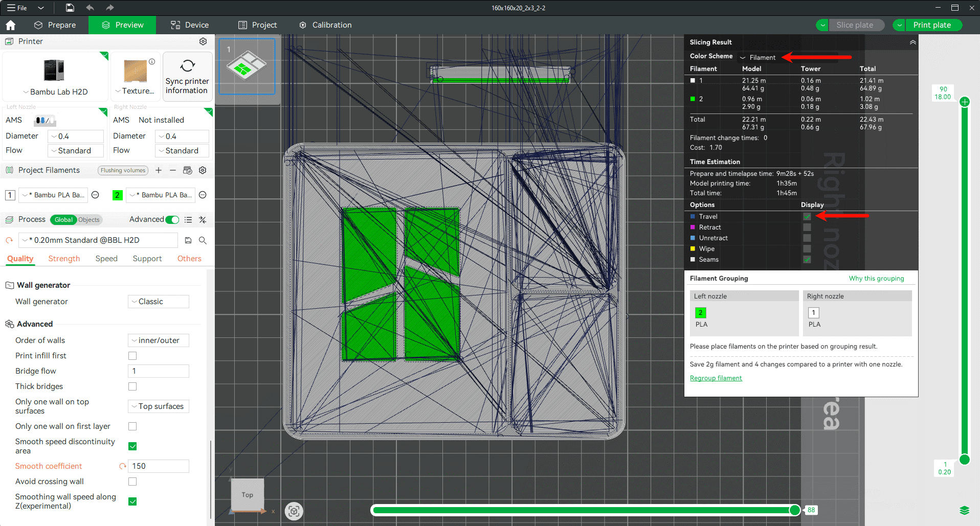Enable Print infill first checkbox
Screen dimensions: 980x526
coord(132,356)
